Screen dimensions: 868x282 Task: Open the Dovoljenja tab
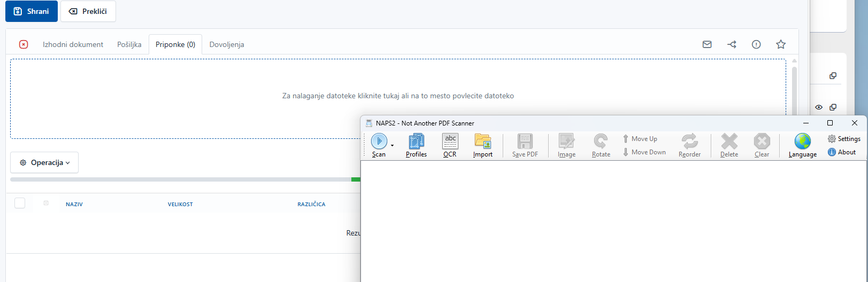(x=226, y=44)
